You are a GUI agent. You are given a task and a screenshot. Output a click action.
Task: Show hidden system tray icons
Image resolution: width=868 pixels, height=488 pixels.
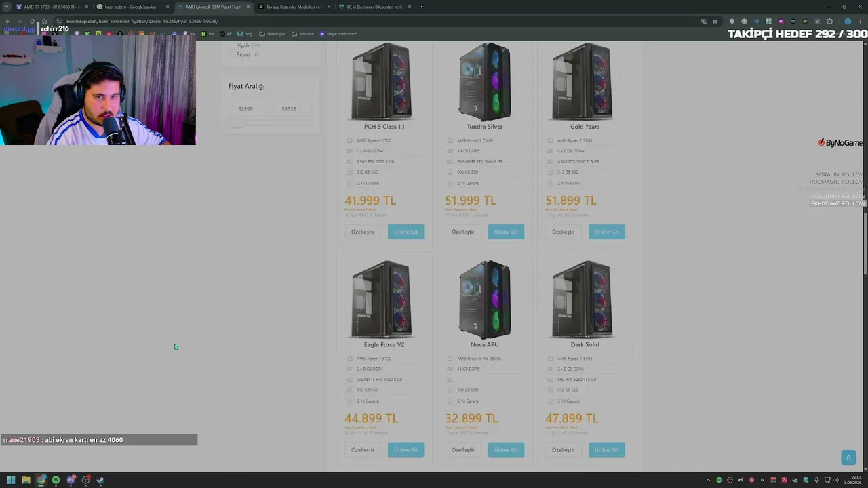(709, 480)
